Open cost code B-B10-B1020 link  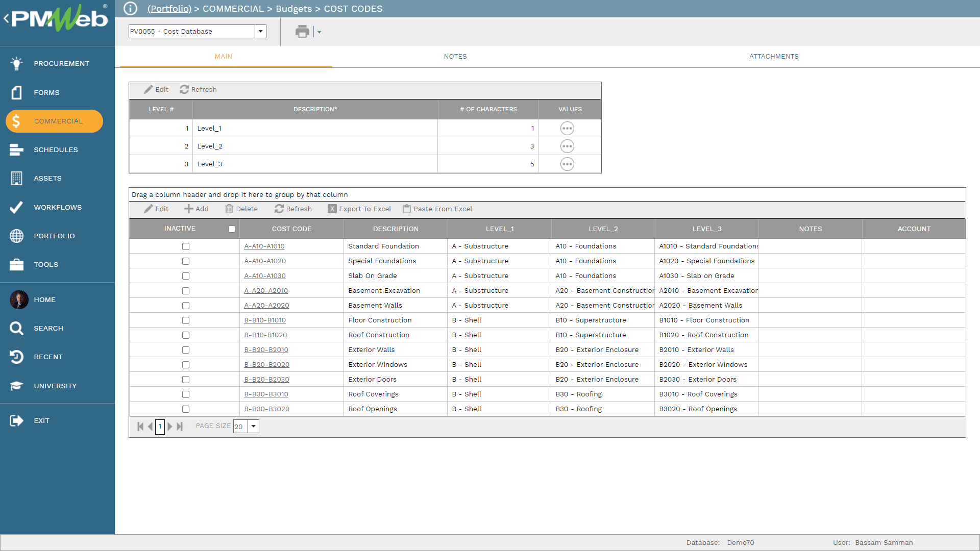pyautogui.click(x=265, y=335)
